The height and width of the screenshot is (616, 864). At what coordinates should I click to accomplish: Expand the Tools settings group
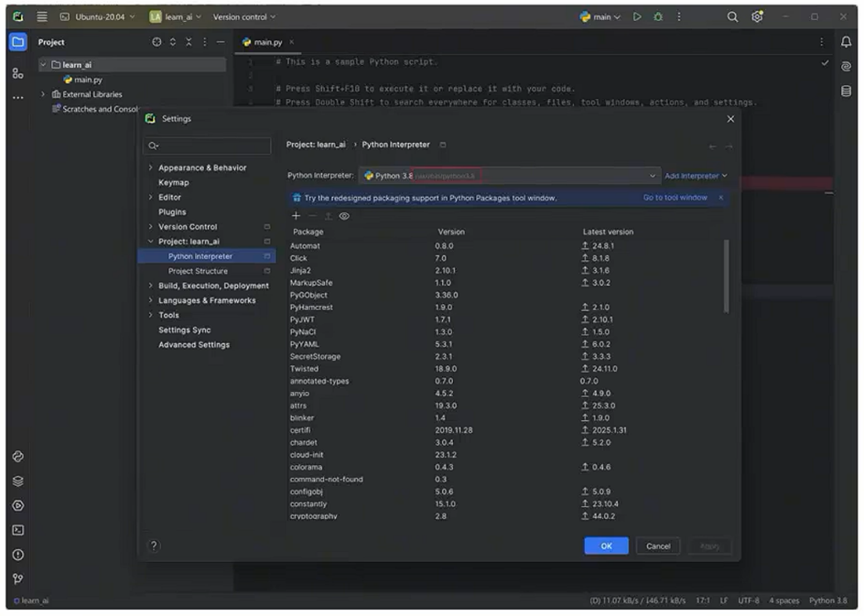[150, 315]
